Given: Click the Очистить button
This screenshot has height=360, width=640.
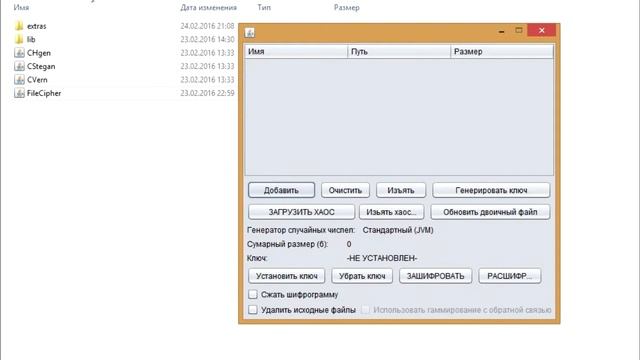Looking at the screenshot, I should pos(345,190).
